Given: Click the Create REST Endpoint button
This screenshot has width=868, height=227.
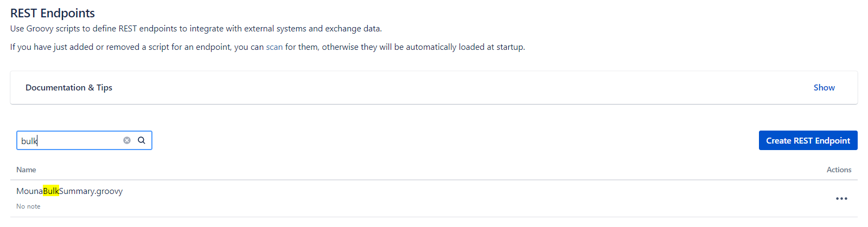Looking at the screenshot, I should [808, 141].
